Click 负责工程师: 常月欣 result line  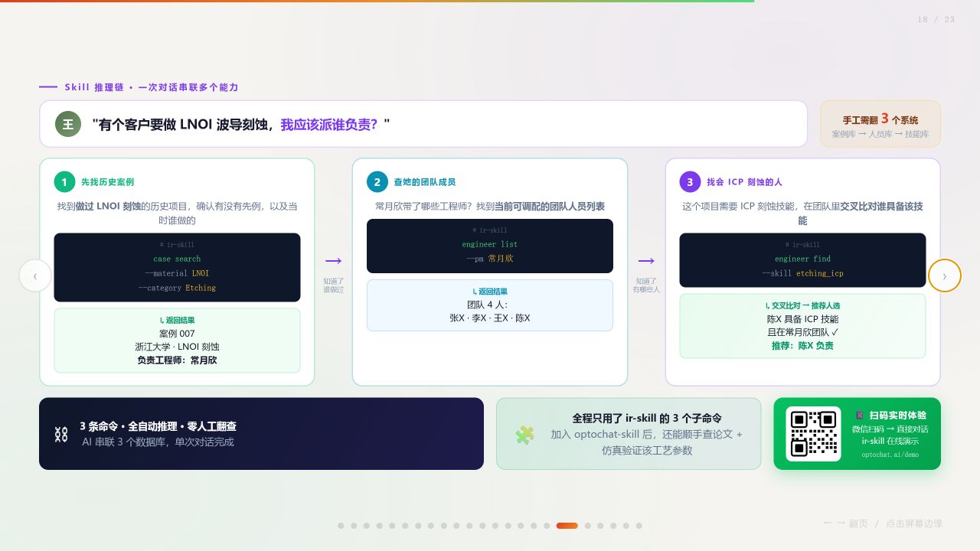(x=177, y=360)
